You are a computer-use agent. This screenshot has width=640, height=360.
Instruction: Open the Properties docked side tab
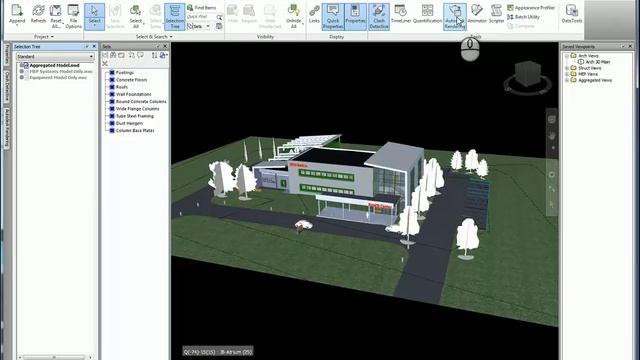(7, 54)
